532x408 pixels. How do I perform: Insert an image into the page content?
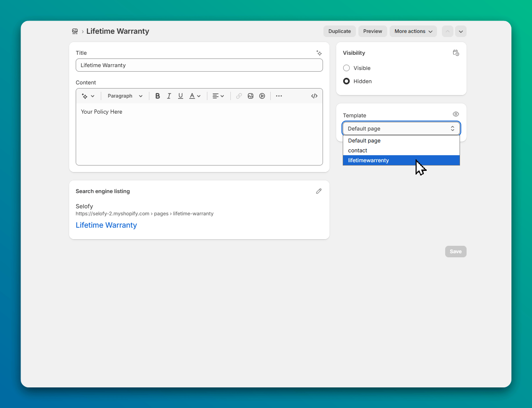pos(251,96)
